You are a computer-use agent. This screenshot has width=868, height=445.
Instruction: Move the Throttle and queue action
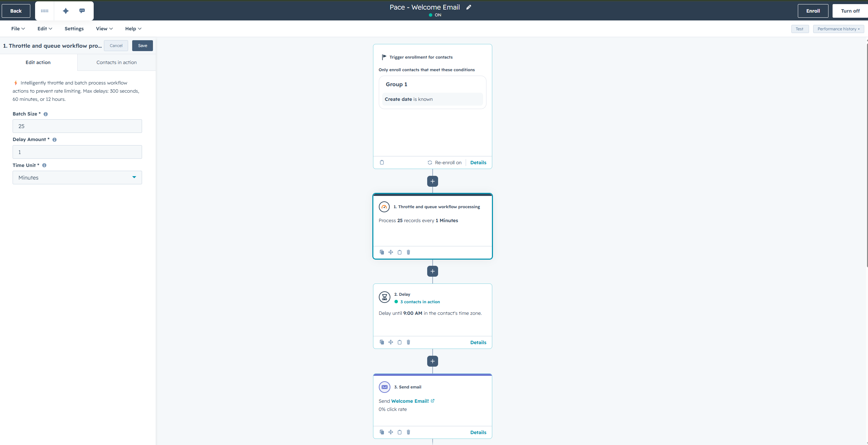click(391, 252)
